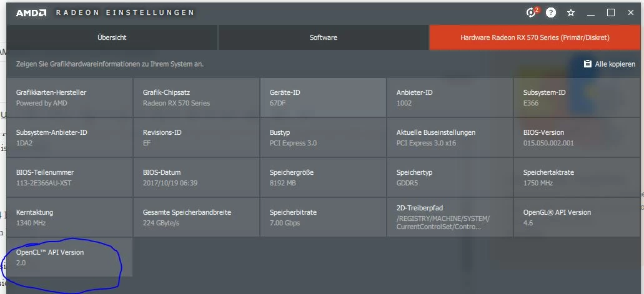The width and height of the screenshot is (644, 294).
Task: Close the Radeon Einstellungen window
Action: (631, 12)
